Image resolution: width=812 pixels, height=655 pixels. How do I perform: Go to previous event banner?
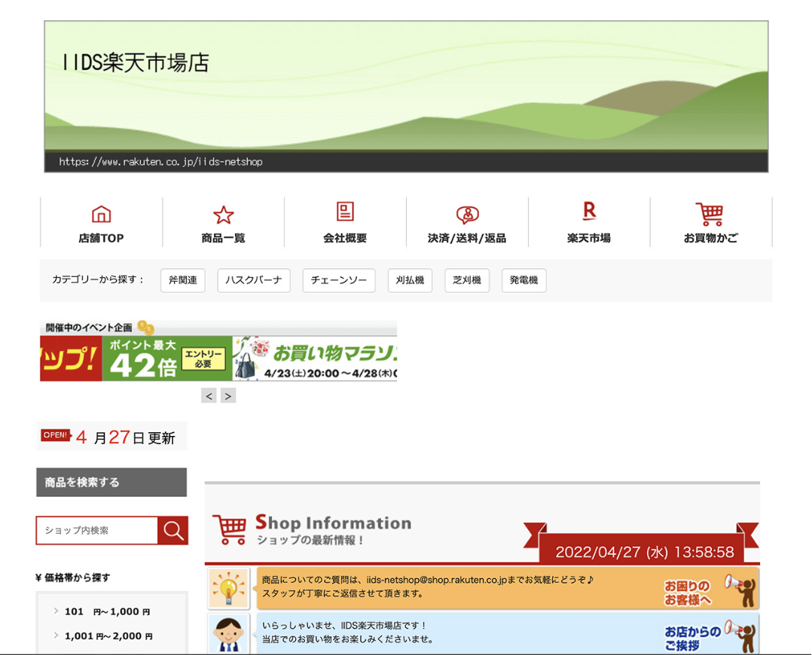pyautogui.click(x=209, y=395)
